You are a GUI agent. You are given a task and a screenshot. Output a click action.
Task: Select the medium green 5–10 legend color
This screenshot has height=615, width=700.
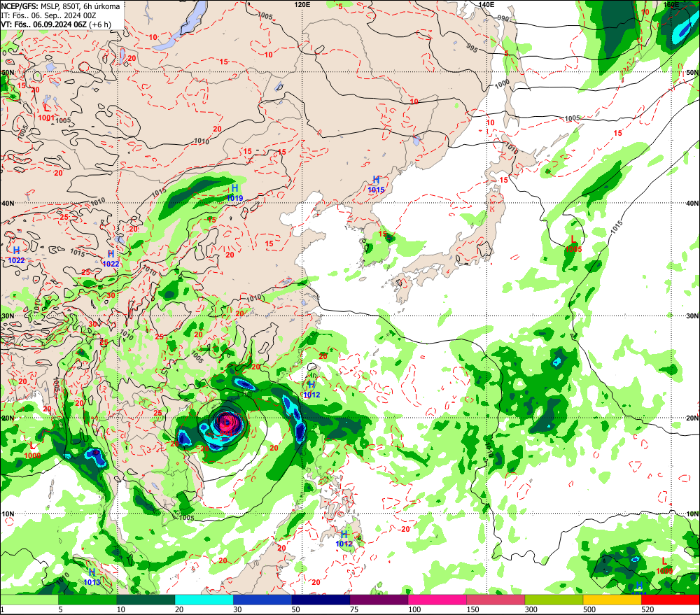[87, 600]
